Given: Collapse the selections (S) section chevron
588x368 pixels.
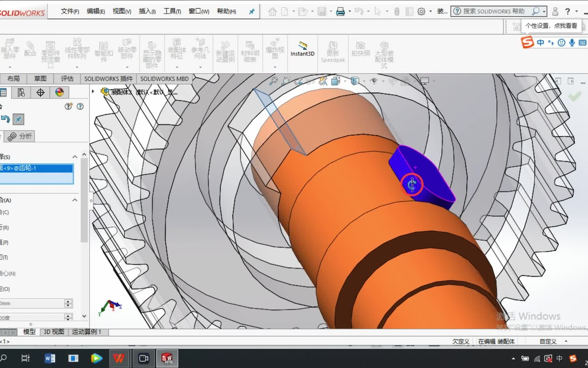Looking at the screenshot, I should pyautogui.click(x=75, y=157).
